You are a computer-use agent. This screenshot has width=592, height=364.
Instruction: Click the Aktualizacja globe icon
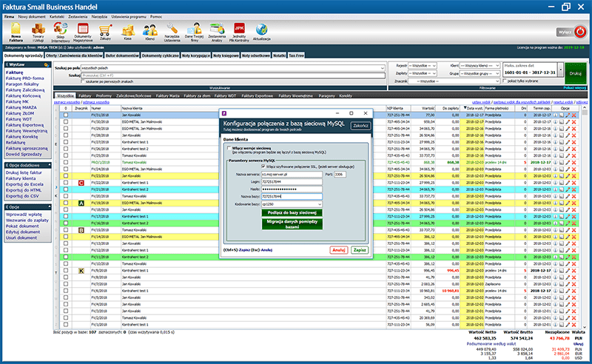coord(262,32)
